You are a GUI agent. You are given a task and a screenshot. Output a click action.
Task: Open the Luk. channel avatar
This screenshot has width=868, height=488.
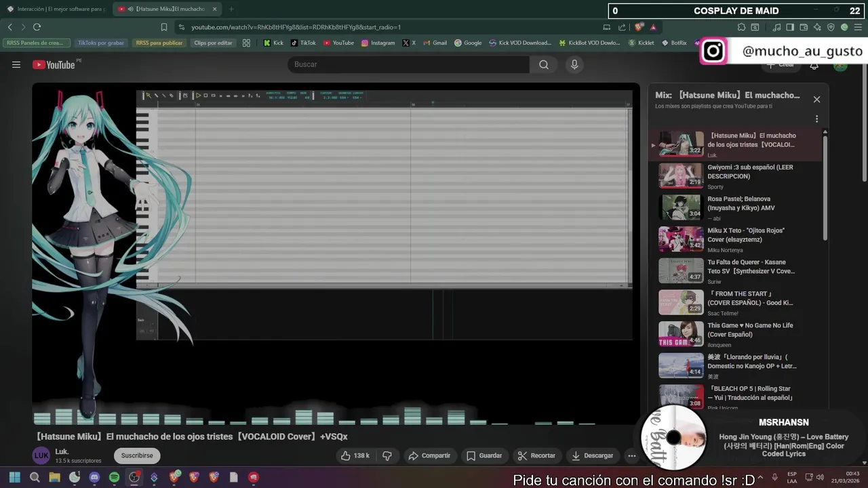41,455
